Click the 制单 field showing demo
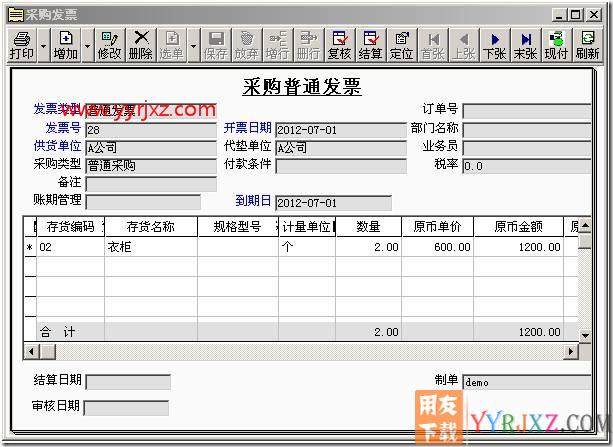Screen dimensions: 613x447 (527, 382)
